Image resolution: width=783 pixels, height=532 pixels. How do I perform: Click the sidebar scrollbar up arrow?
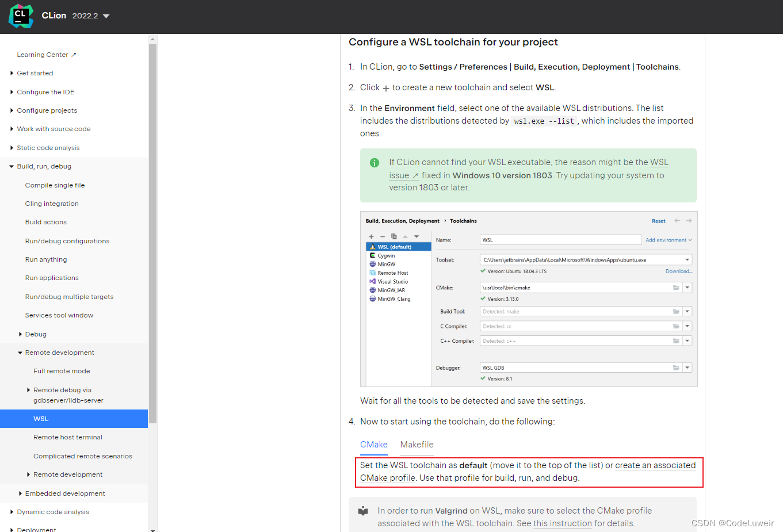click(x=152, y=39)
